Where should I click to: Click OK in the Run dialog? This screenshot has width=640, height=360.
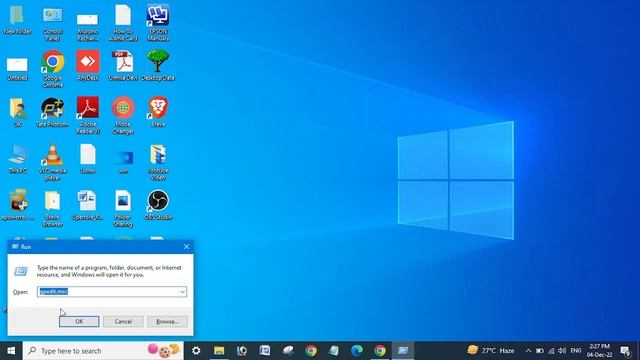tap(79, 321)
